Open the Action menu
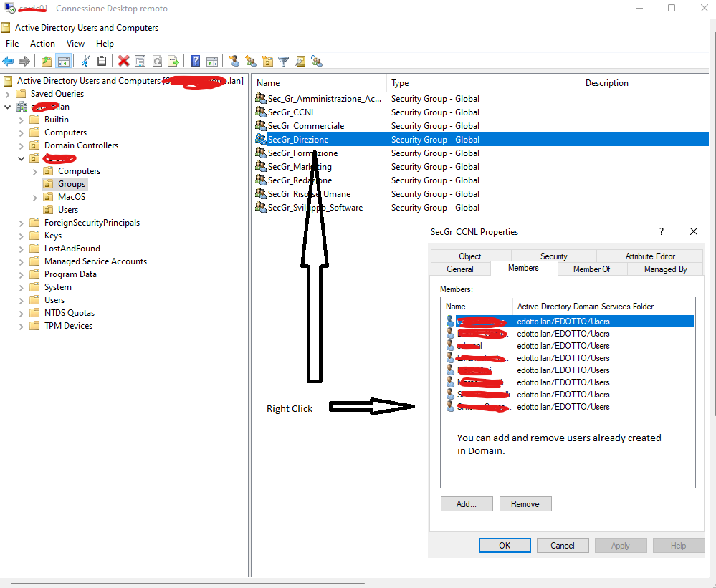This screenshot has width=716, height=588. [42, 44]
